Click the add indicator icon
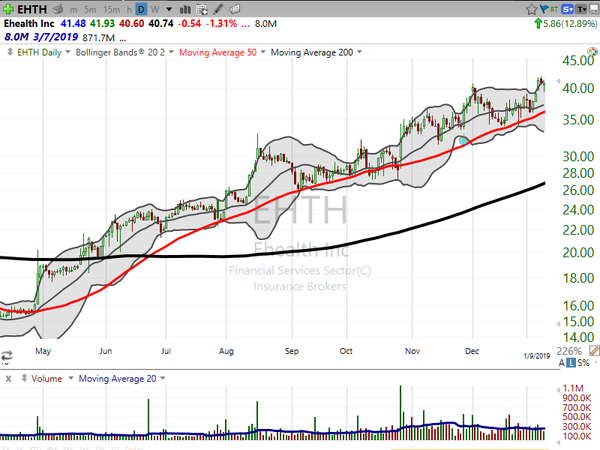 click(x=201, y=9)
